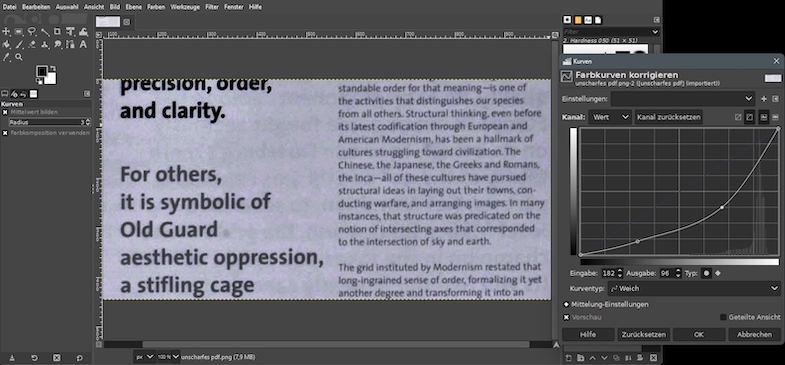Open presets management menu icon
785x365 pixels.
point(775,99)
